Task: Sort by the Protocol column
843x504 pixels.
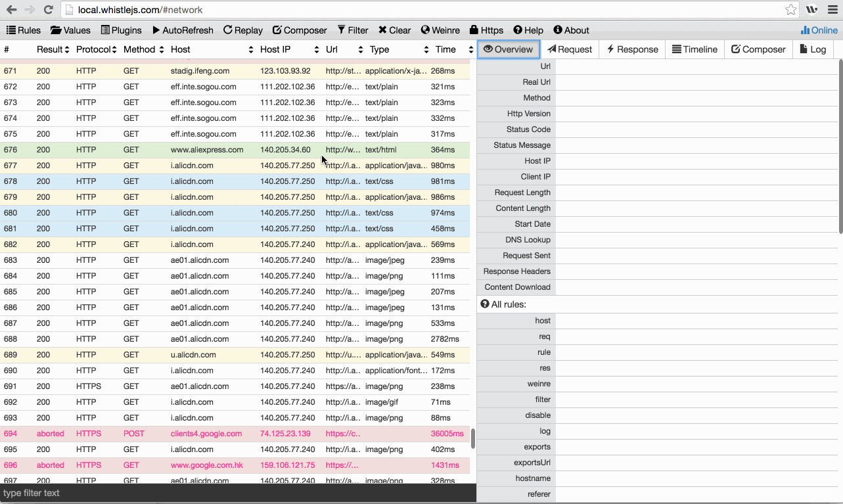Action: [96, 49]
